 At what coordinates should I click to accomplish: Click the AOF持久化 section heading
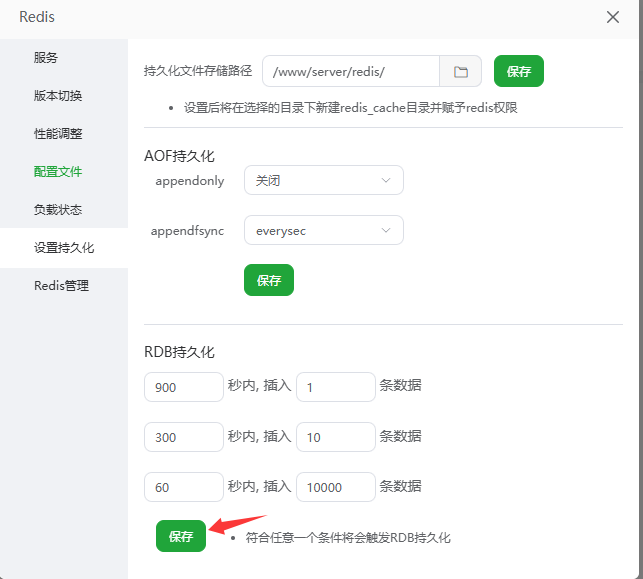tap(179, 156)
